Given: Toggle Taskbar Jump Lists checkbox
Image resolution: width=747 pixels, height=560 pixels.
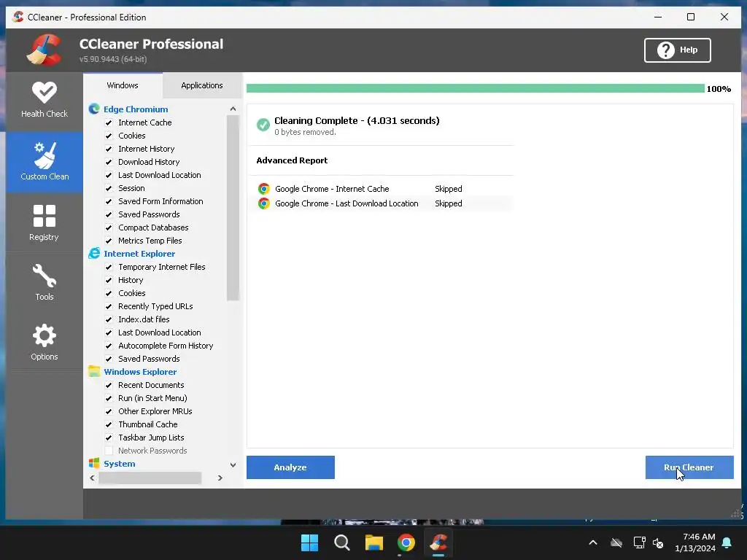Looking at the screenshot, I should tap(109, 437).
